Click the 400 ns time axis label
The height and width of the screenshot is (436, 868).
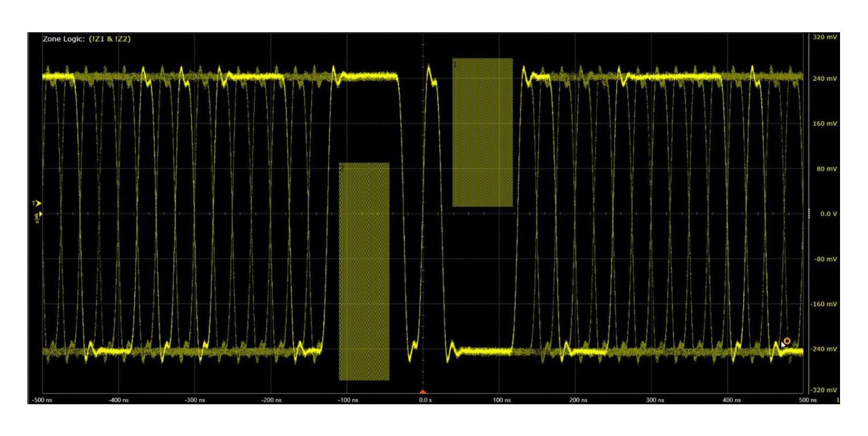point(731,400)
